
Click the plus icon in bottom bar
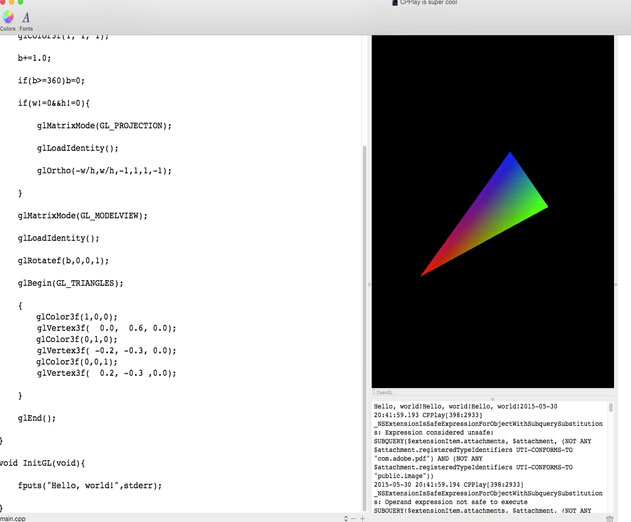(362, 518)
